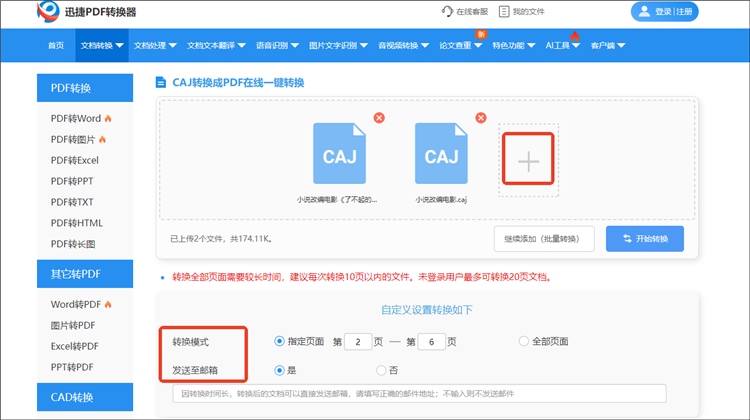Image resolution: width=750 pixels, height=420 pixels.
Task: Click the user avatar login icon
Action: click(x=642, y=12)
